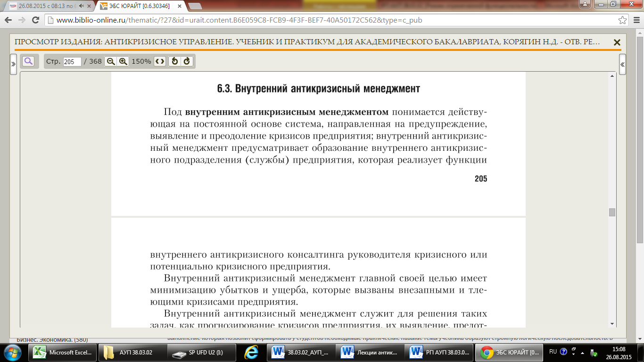Click the section heading 6.3. Внутренний антикризисный менеджмент

tap(319, 89)
